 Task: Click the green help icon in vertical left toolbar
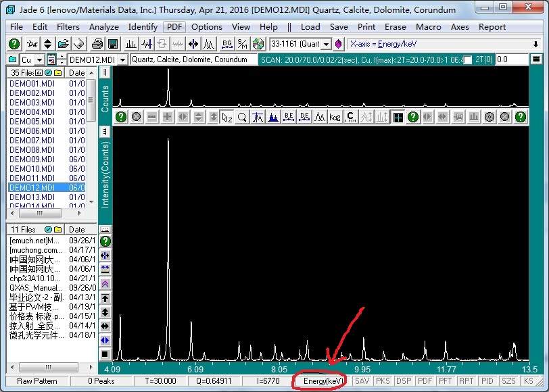click(105, 241)
